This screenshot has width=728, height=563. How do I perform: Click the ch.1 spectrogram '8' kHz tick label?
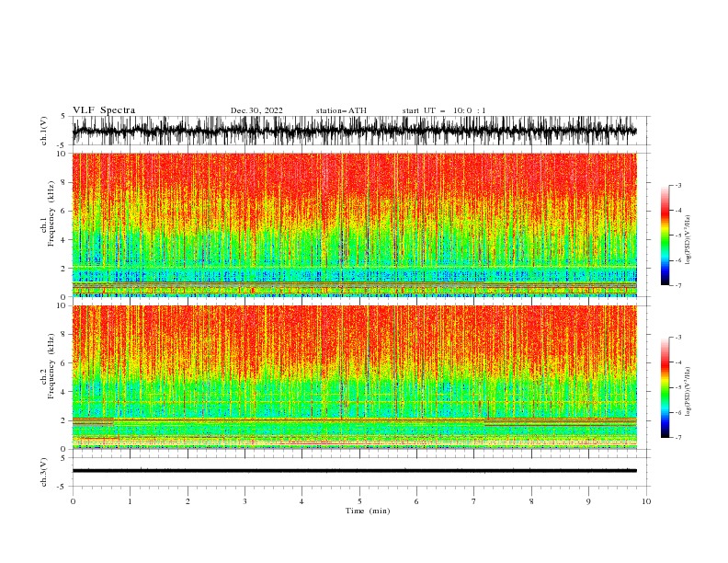(x=65, y=182)
